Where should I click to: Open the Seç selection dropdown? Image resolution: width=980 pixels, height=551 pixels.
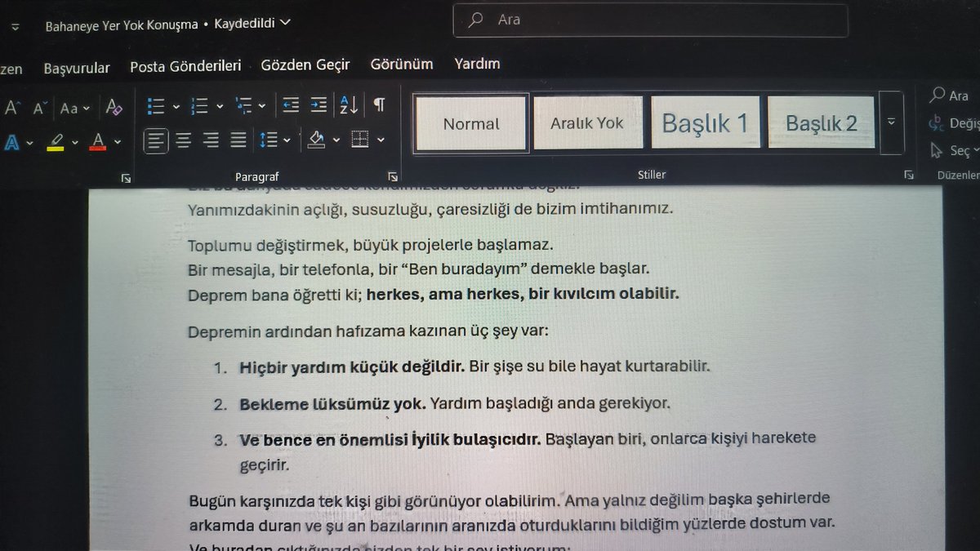tap(953, 151)
